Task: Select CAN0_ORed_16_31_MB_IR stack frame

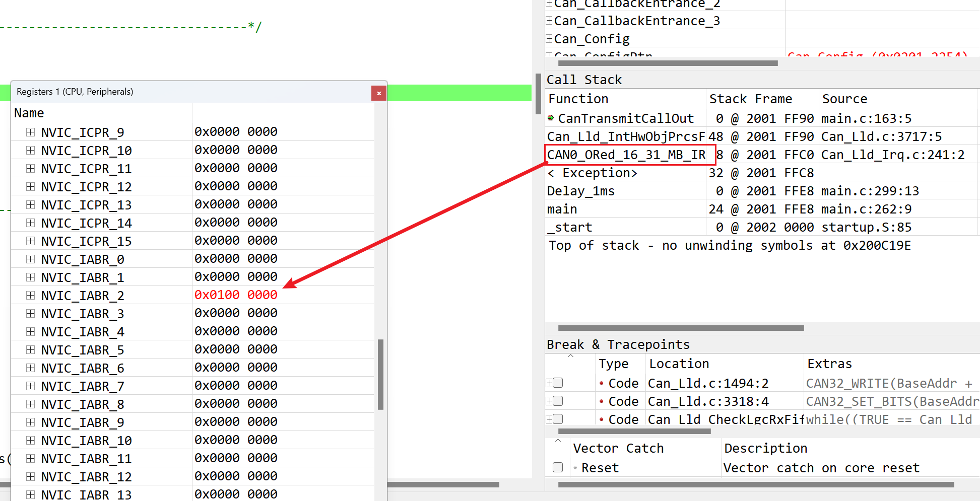Action: [x=626, y=155]
